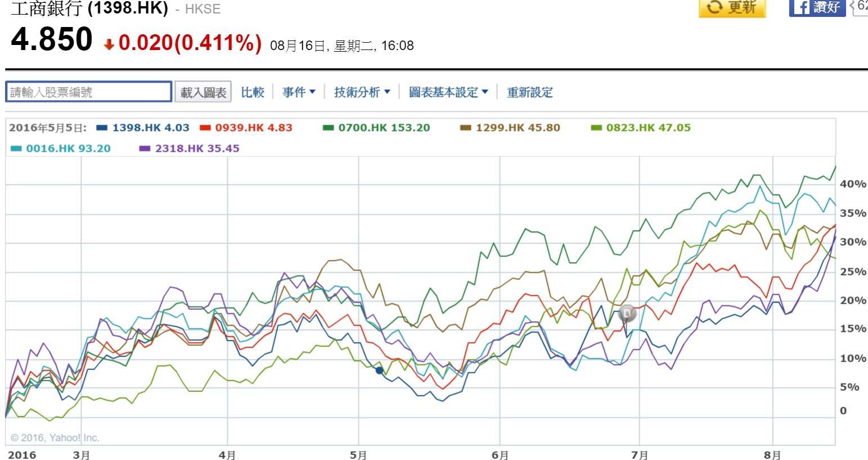The image size is (868, 460).
Task: Open the 比較 compare option
Action: [253, 92]
